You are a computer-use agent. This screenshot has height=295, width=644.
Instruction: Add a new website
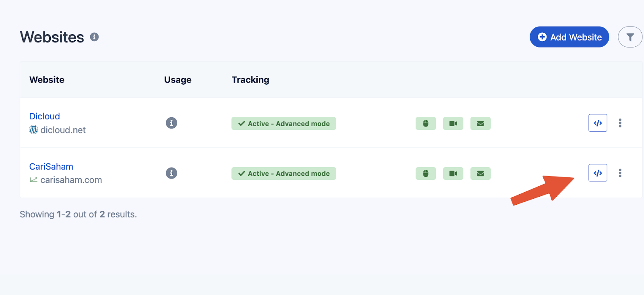pos(569,37)
